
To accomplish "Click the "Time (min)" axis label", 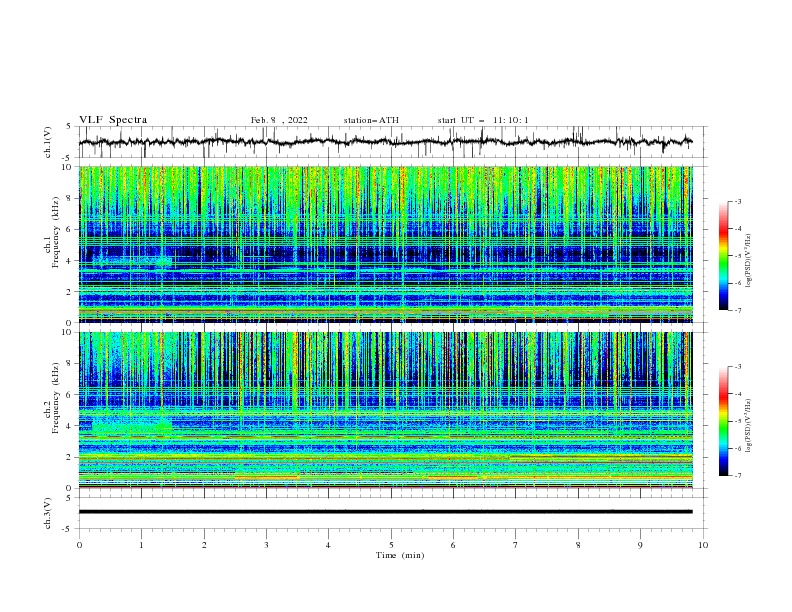I will (400, 555).
